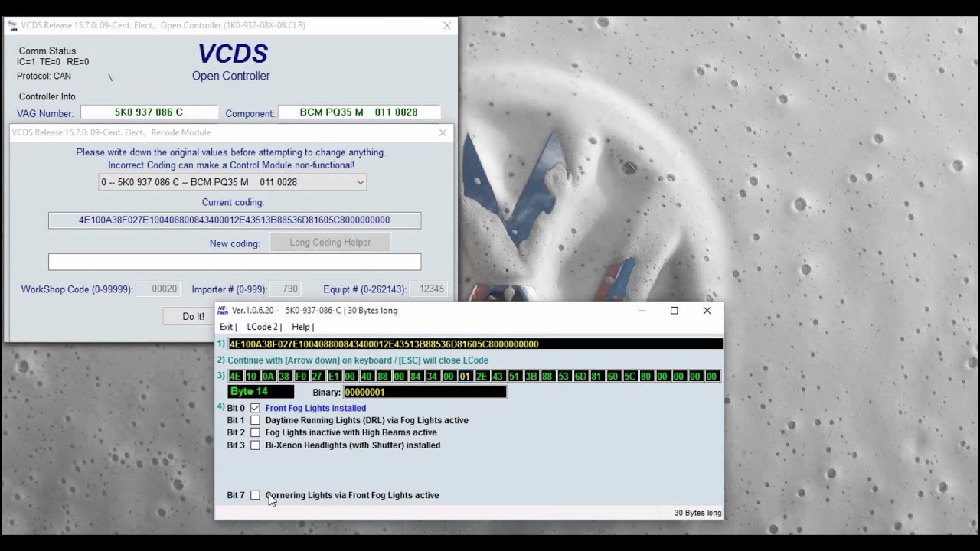Select byte cell 43

tap(498, 376)
